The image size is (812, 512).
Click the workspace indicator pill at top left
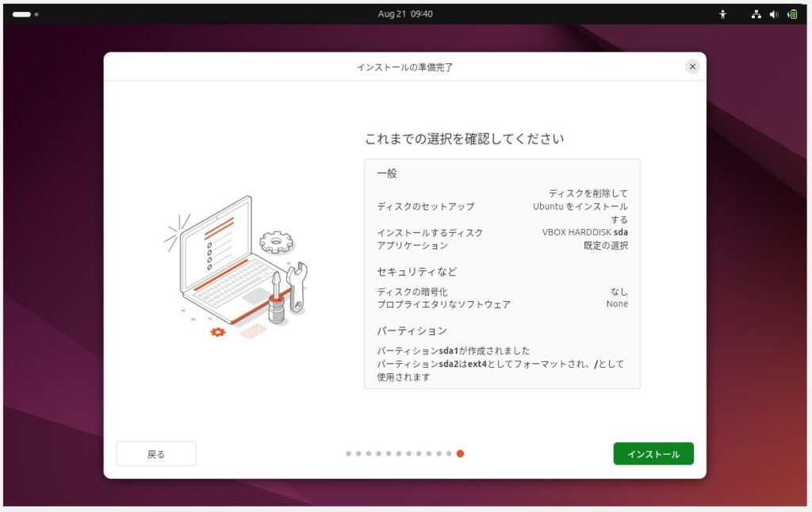click(21, 14)
